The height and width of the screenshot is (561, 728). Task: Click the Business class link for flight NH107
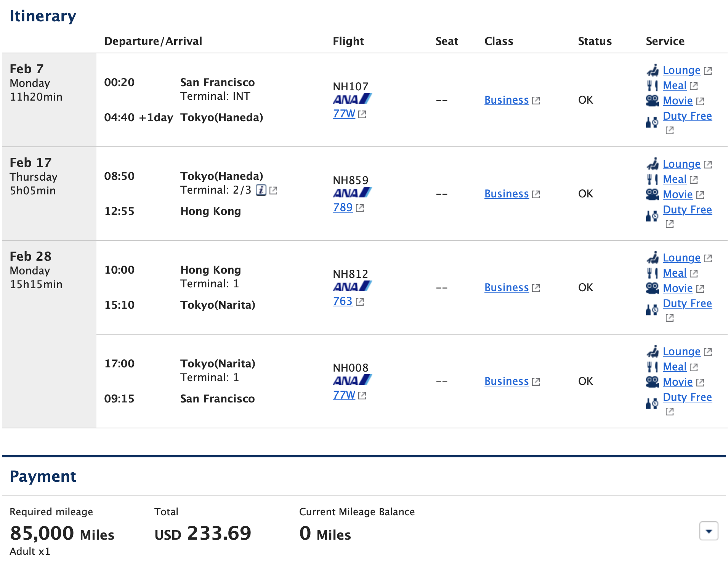506,100
